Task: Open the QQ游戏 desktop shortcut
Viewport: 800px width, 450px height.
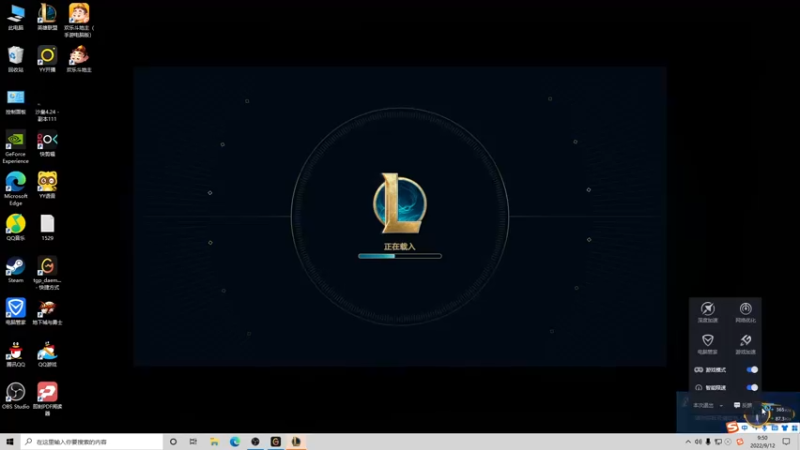Action: pos(47,354)
